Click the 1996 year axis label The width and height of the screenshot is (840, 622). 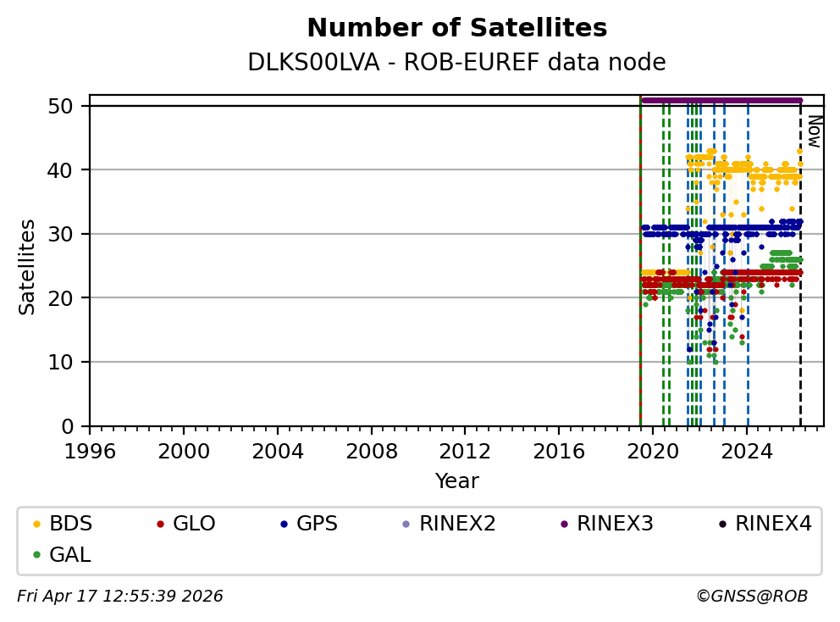90,449
